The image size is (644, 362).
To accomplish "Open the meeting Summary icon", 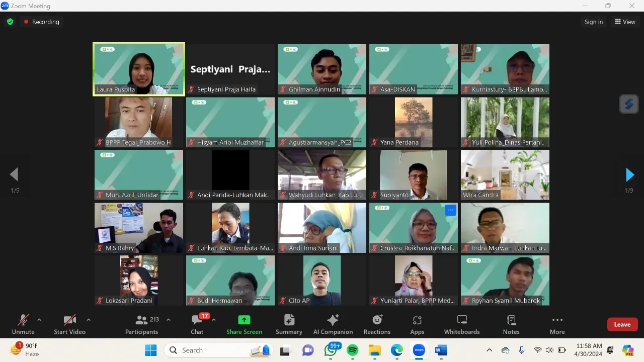I will tap(289, 324).
